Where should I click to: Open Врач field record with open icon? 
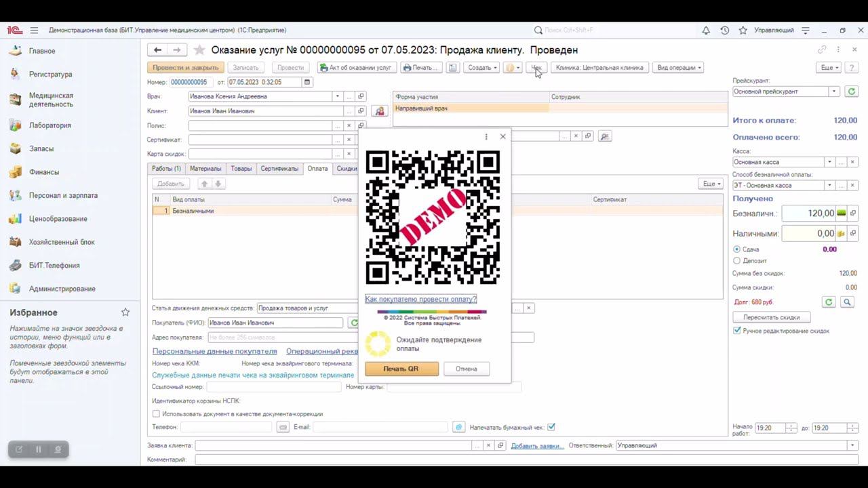pyautogui.click(x=361, y=96)
